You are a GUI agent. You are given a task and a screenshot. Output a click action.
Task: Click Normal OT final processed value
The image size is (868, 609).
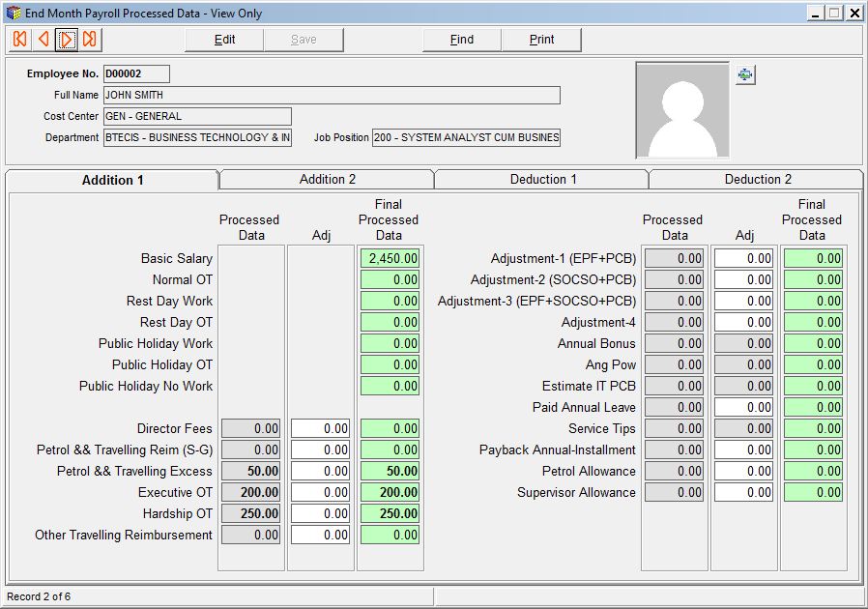click(390, 279)
